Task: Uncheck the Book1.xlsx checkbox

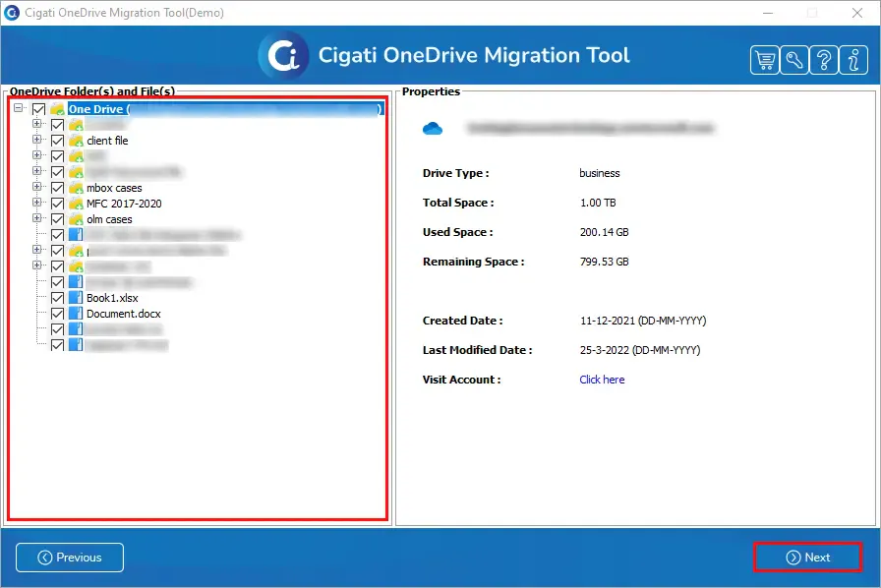Action: [57, 298]
